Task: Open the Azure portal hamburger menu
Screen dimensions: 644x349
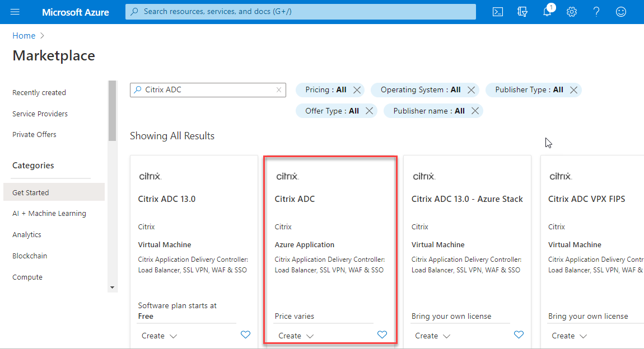Action: pos(15,12)
